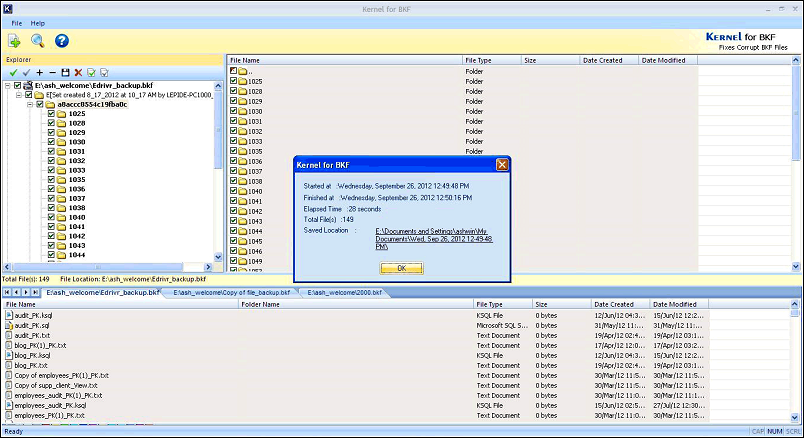This screenshot has height=438, width=804.
Task: Click the document with grey check icon
Action: [x=104, y=73]
